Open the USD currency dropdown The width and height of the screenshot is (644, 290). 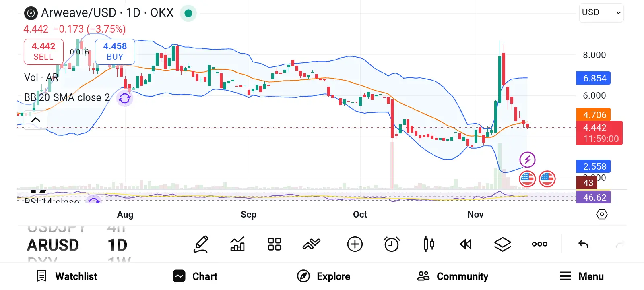(601, 13)
